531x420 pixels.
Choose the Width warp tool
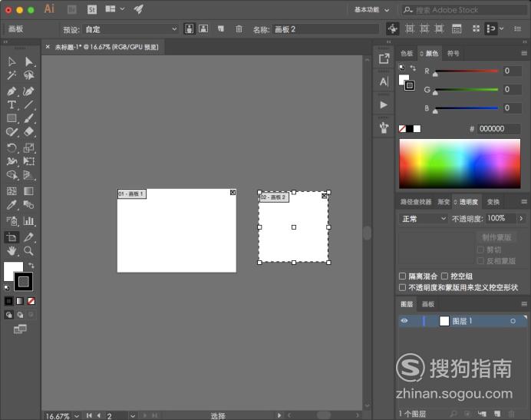12,161
